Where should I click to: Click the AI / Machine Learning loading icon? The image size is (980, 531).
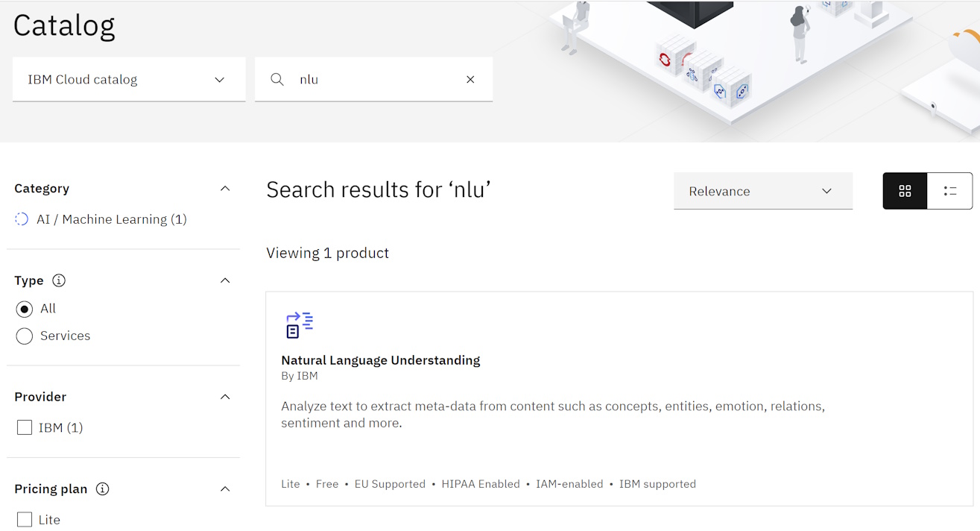(x=22, y=219)
